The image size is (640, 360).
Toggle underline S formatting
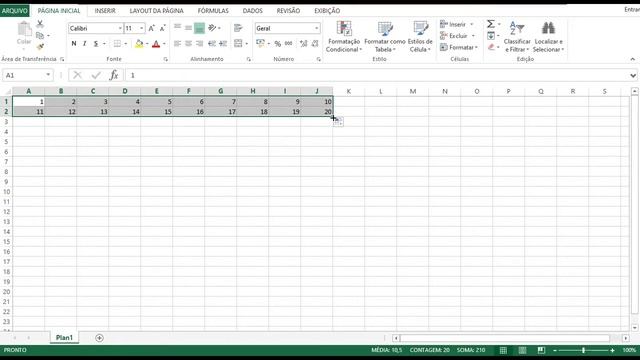pos(96,44)
